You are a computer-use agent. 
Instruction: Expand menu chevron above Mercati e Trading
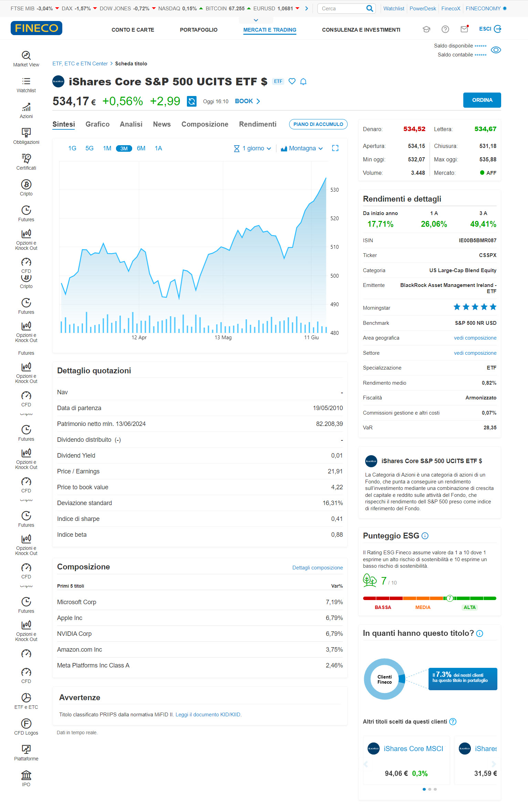pyautogui.click(x=256, y=20)
